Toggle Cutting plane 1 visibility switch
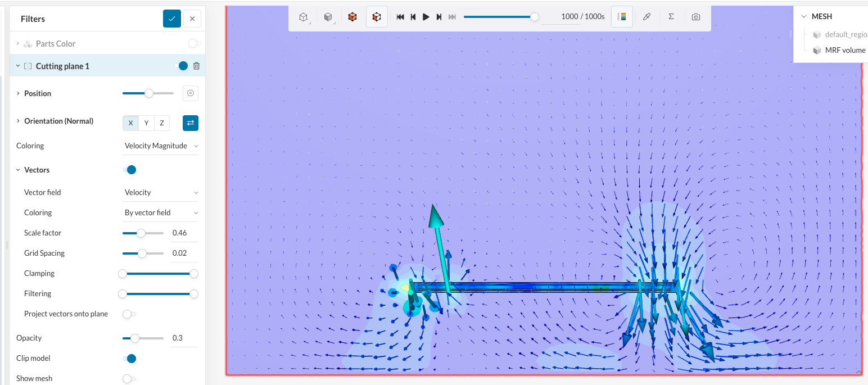This screenshot has height=385, width=868. (x=181, y=66)
